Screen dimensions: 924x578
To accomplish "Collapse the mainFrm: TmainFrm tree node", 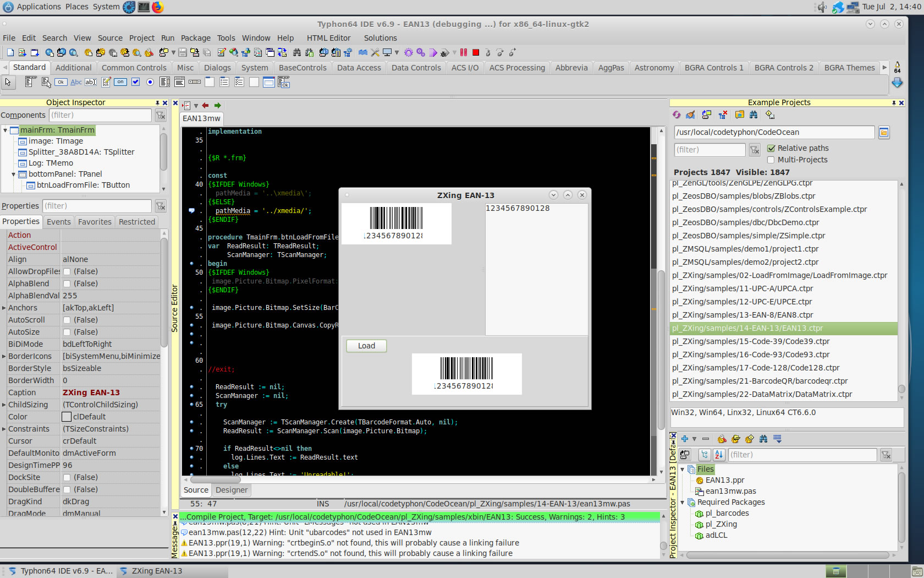I will [5, 130].
